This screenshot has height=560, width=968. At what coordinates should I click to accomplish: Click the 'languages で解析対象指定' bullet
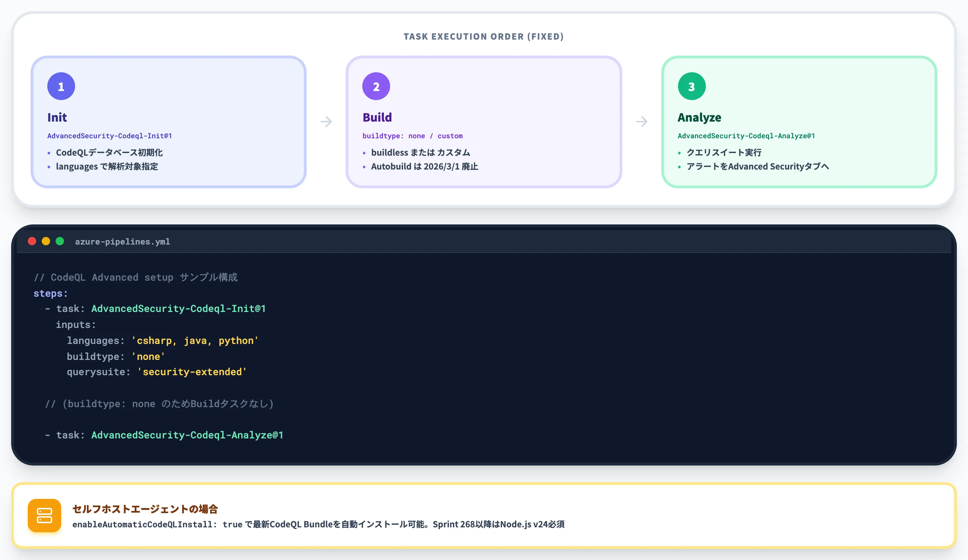tap(107, 166)
